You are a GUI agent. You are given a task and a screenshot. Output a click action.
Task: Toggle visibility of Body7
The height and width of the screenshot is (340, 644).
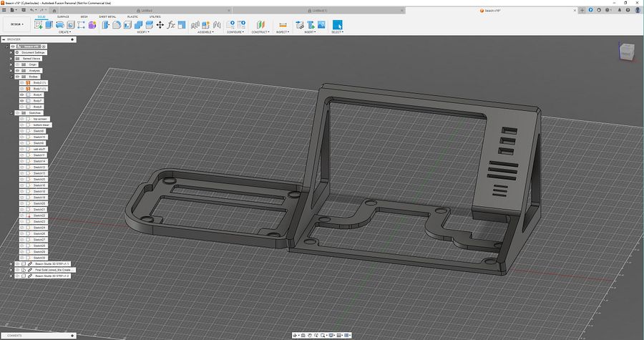(22, 101)
